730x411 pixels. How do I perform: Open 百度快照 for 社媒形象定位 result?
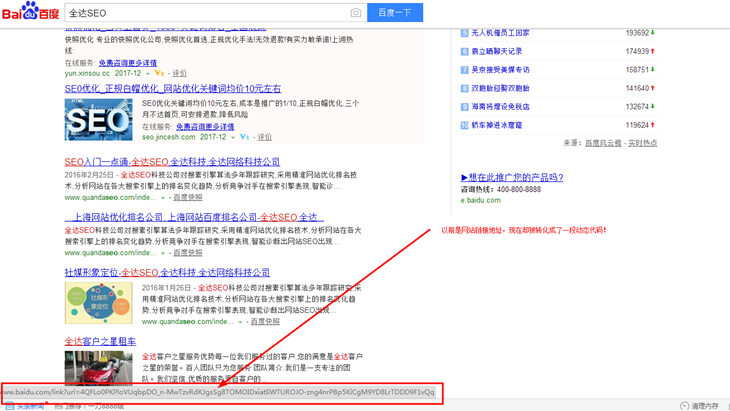click(x=265, y=322)
